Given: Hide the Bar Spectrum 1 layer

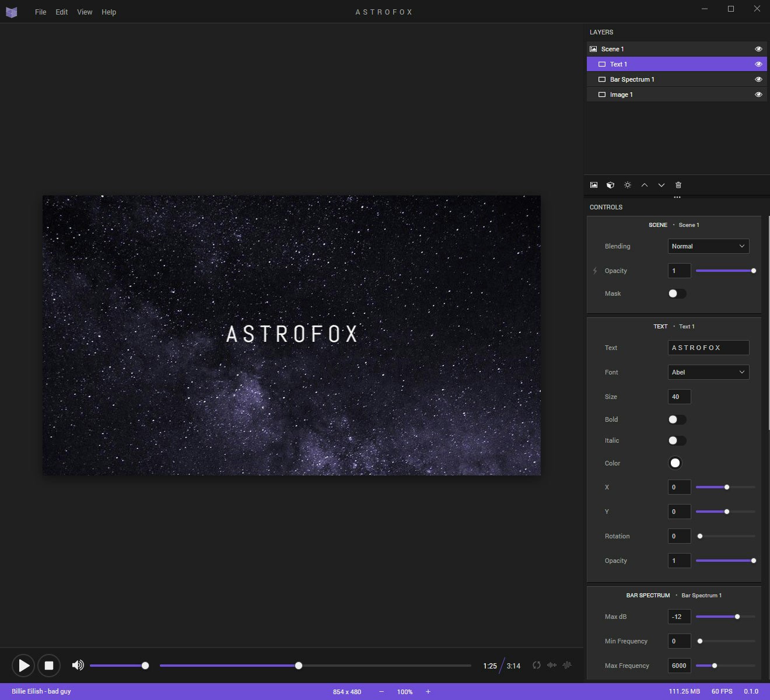Looking at the screenshot, I should point(758,79).
